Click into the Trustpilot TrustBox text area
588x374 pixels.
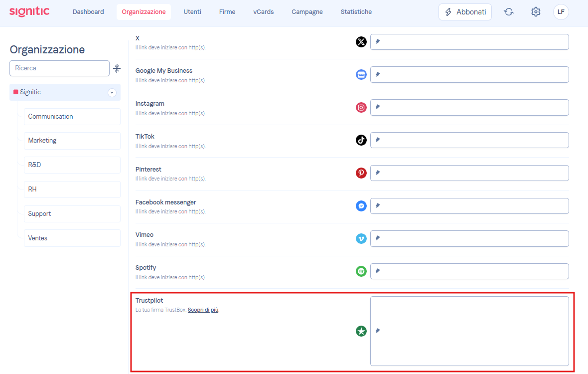(469, 331)
